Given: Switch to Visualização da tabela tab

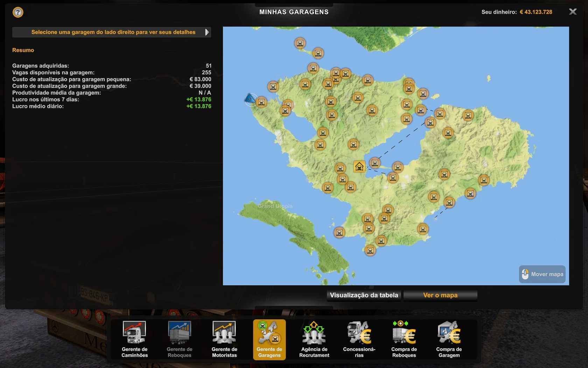Looking at the screenshot, I should (x=364, y=295).
